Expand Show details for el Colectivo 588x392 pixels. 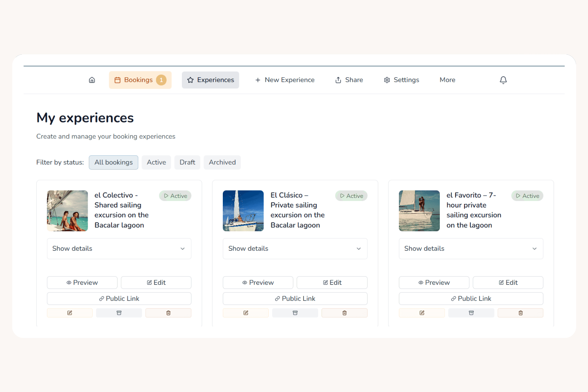tap(119, 248)
